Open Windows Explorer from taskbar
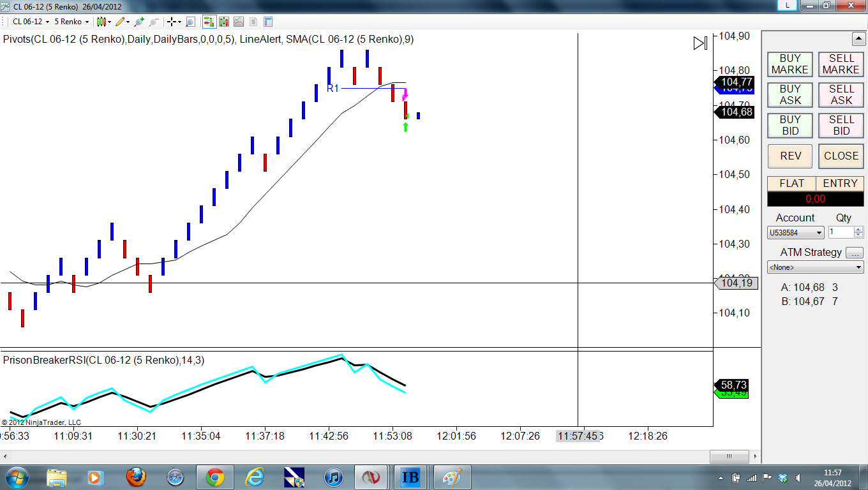Image resolution: width=868 pixels, height=490 pixels. (56, 477)
